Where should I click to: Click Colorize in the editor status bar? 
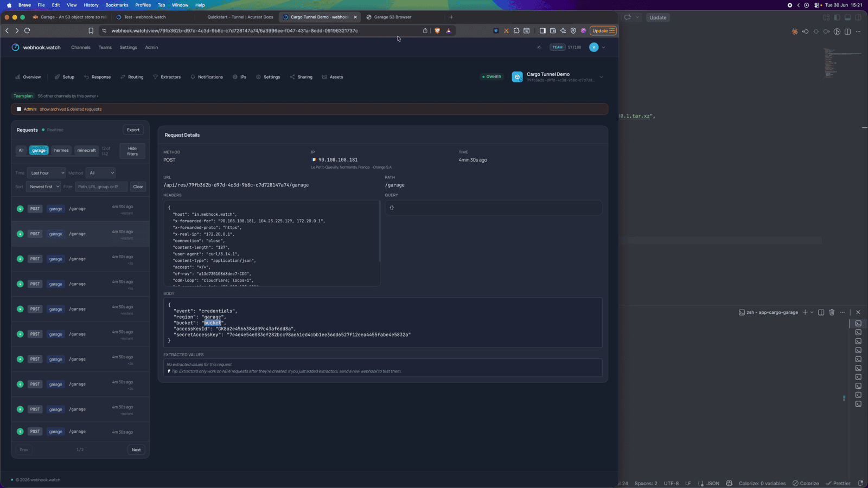coord(806,483)
